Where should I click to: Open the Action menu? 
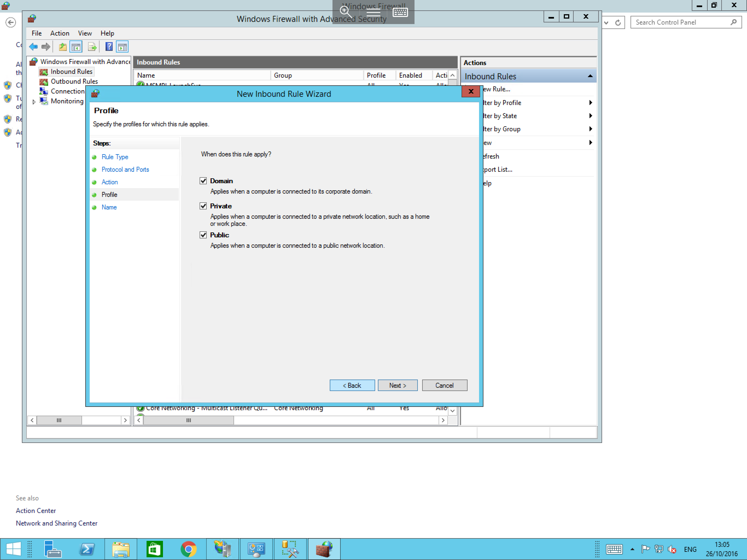coord(60,33)
